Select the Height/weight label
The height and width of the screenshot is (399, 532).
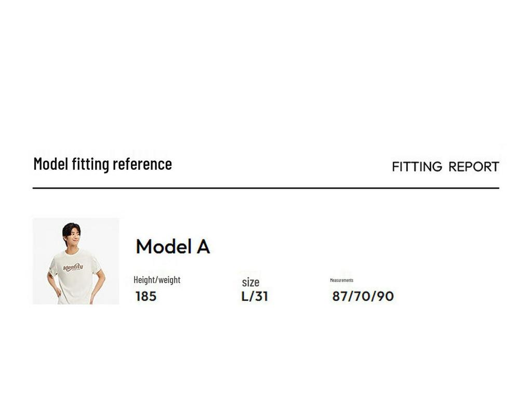[x=157, y=280]
